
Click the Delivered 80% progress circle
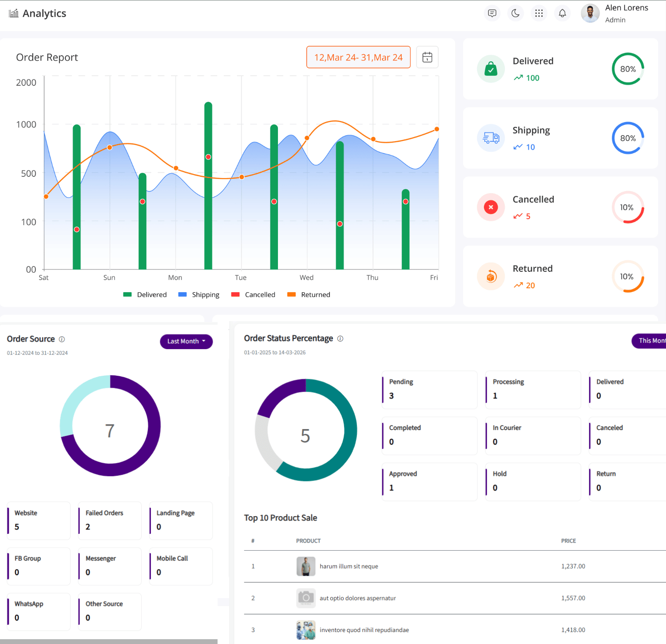628,69
